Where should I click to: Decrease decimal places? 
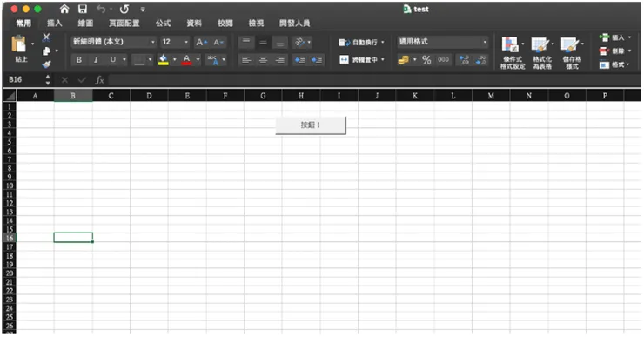[481, 60]
